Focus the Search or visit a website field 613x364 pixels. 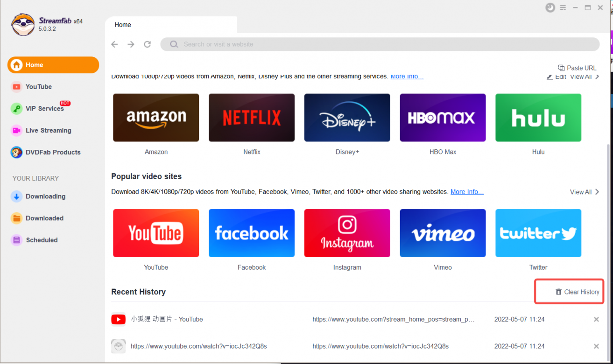[380, 44]
